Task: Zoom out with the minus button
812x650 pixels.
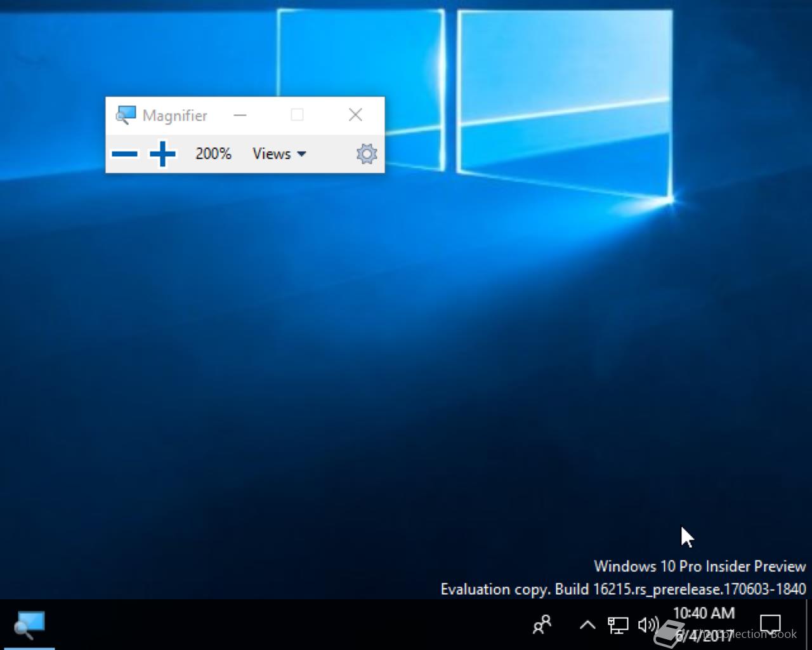Action: tap(124, 154)
